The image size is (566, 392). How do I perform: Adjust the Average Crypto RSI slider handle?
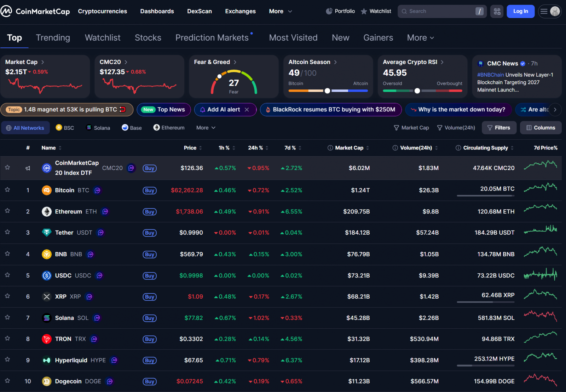tap(417, 91)
